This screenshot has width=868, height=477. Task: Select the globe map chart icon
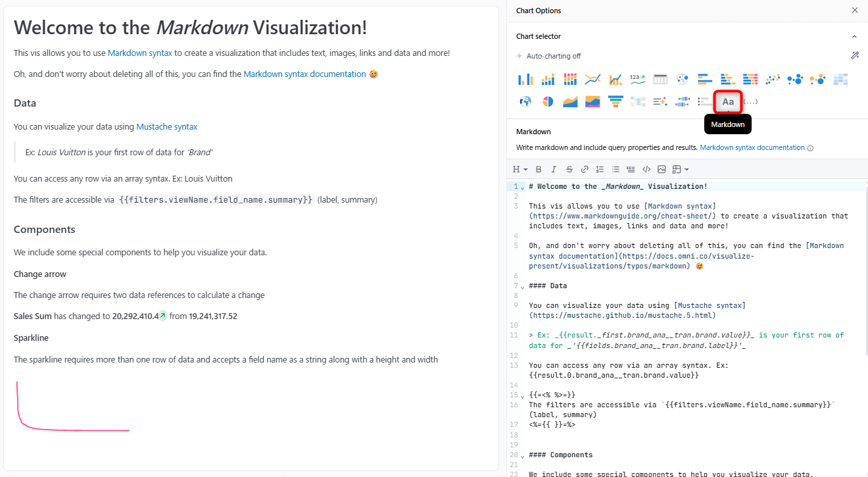click(525, 102)
